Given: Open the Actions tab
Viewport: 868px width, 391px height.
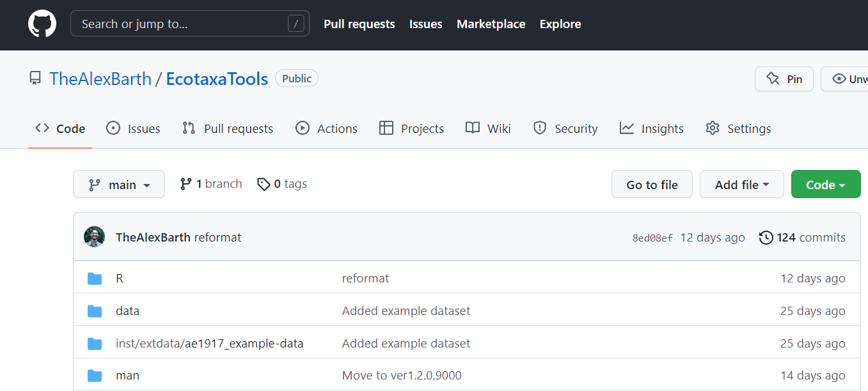Looking at the screenshot, I should point(326,128).
